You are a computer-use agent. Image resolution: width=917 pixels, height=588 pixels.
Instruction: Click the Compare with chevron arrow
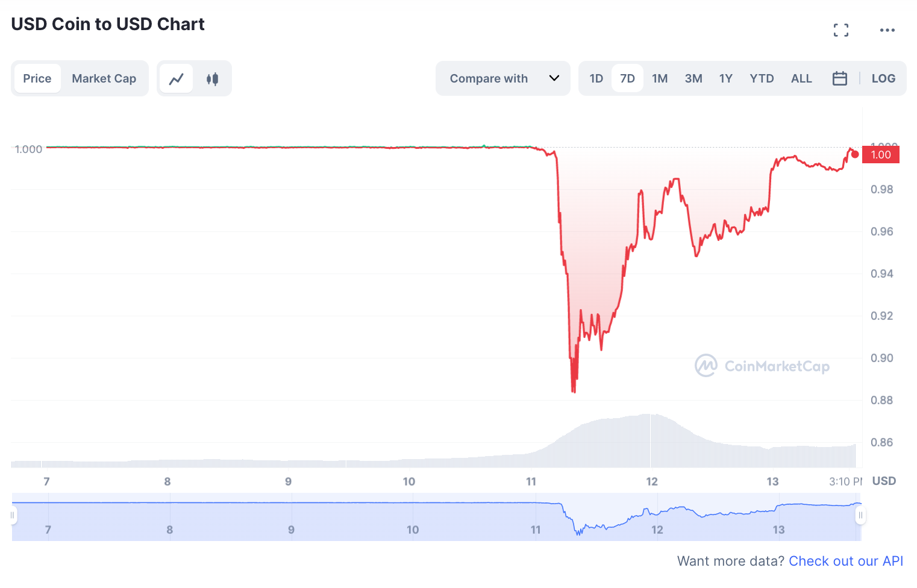coord(554,78)
